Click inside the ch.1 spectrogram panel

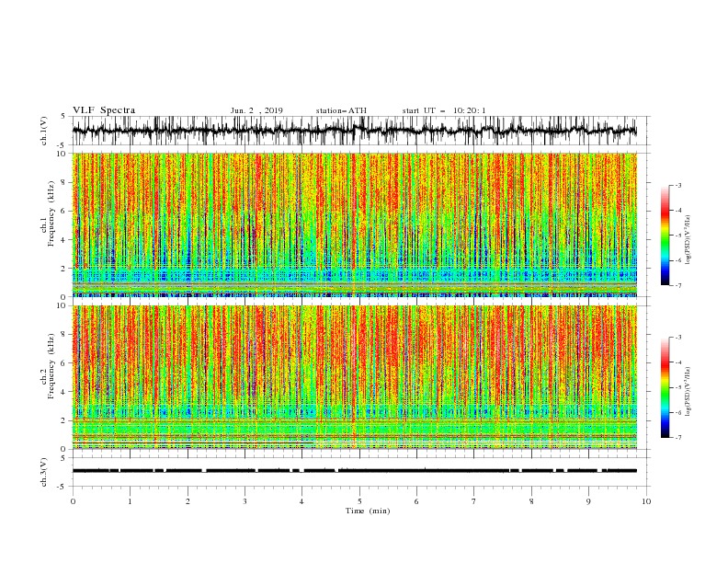[x=355, y=224]
